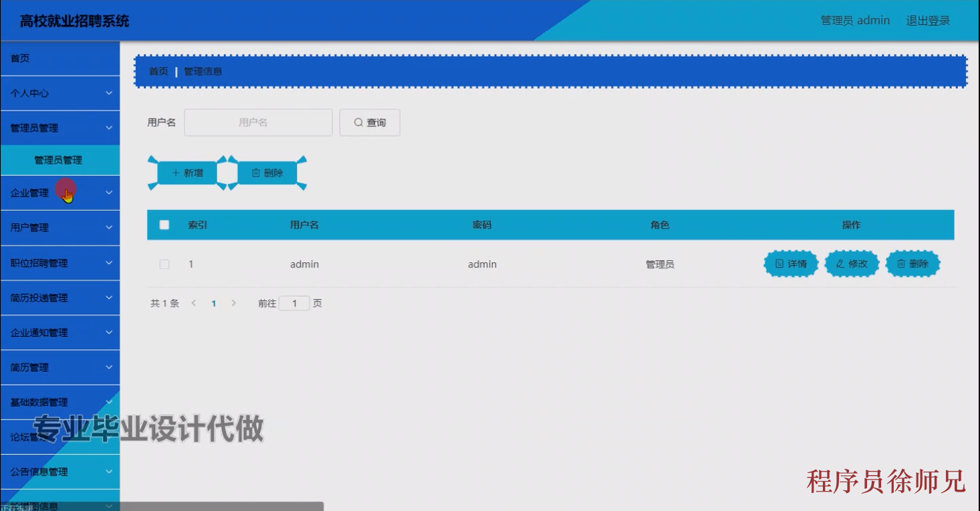
Task: Click the 退出登录 link
Action: pyautogui.click(x=929, y=19)
